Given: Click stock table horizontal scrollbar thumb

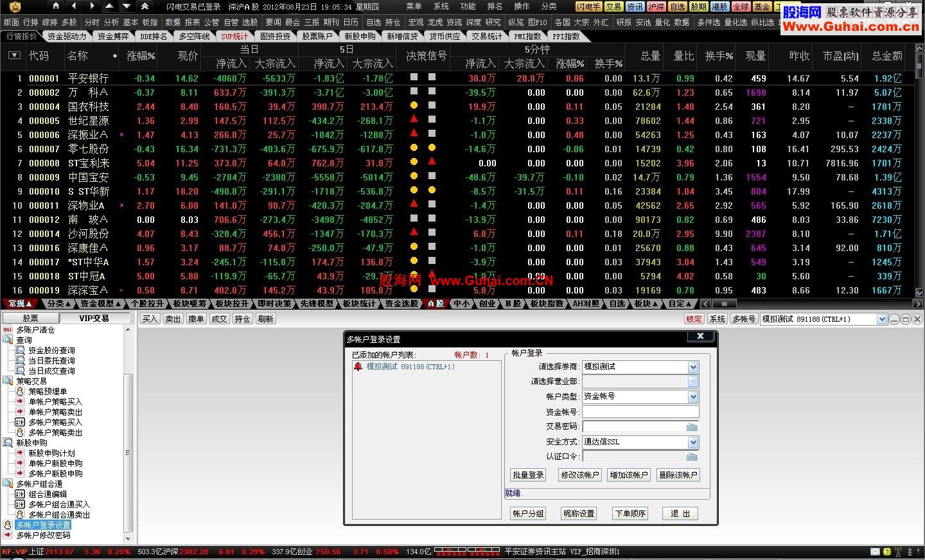Looking at the screenshot, I should pos(724,304).
